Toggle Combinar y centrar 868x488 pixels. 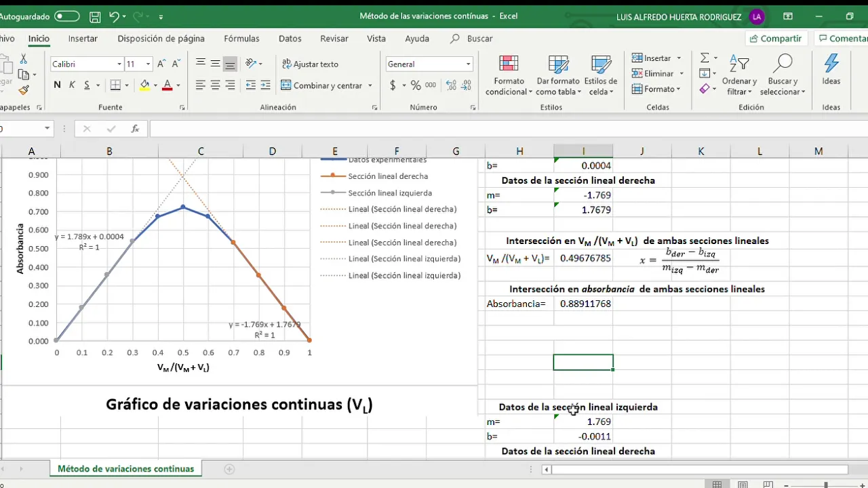point(322,85)
